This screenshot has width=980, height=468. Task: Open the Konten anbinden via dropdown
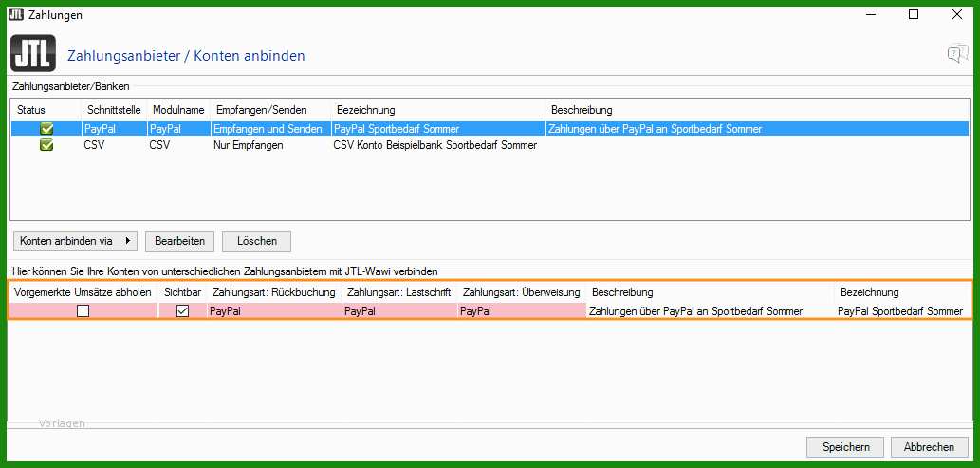[75, 241]
